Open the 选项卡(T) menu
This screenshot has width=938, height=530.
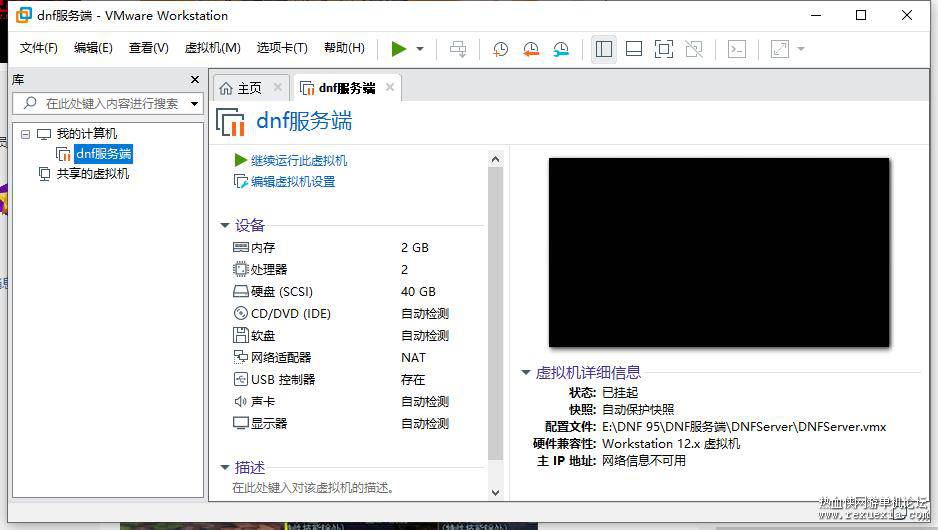[x=282, y=48]
